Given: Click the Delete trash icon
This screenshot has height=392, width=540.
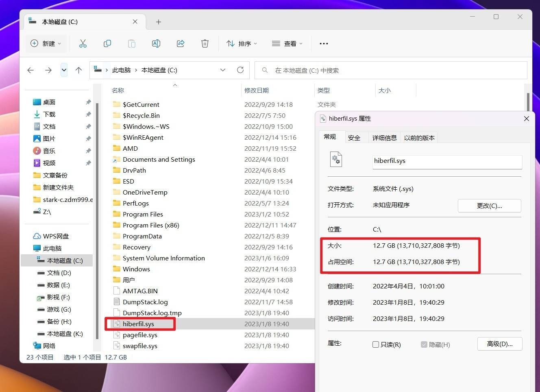Looking at the screenshot, I should [x=205, y=43].
